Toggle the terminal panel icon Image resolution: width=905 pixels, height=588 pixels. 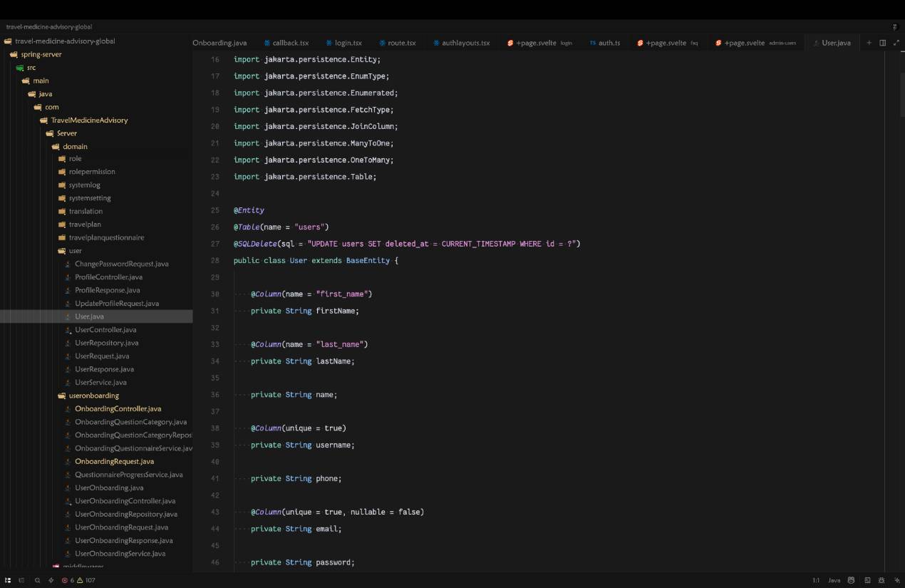tap(867, 580)
